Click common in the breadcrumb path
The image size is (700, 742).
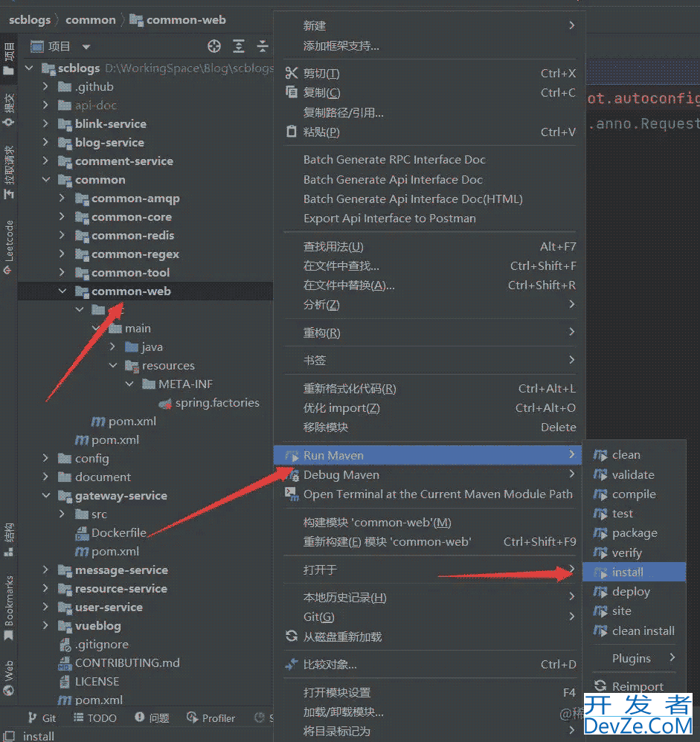(91, 20)
